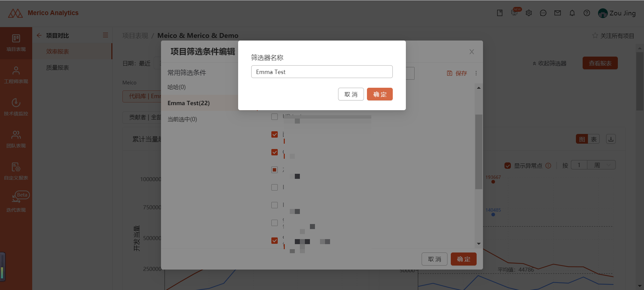The height and width of the screenshot is (290, 644).
Task: Open the chat bubble feedback icon
Action: [x=543, y=13]
